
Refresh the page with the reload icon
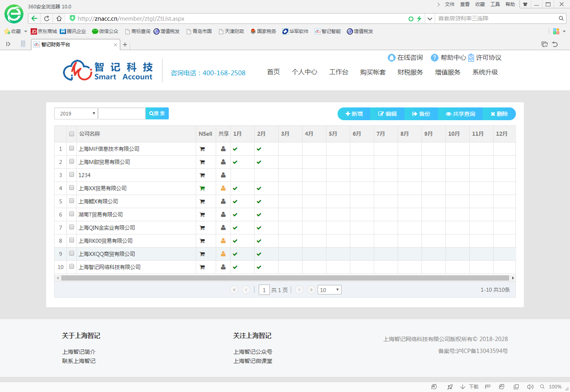(47, 18)
